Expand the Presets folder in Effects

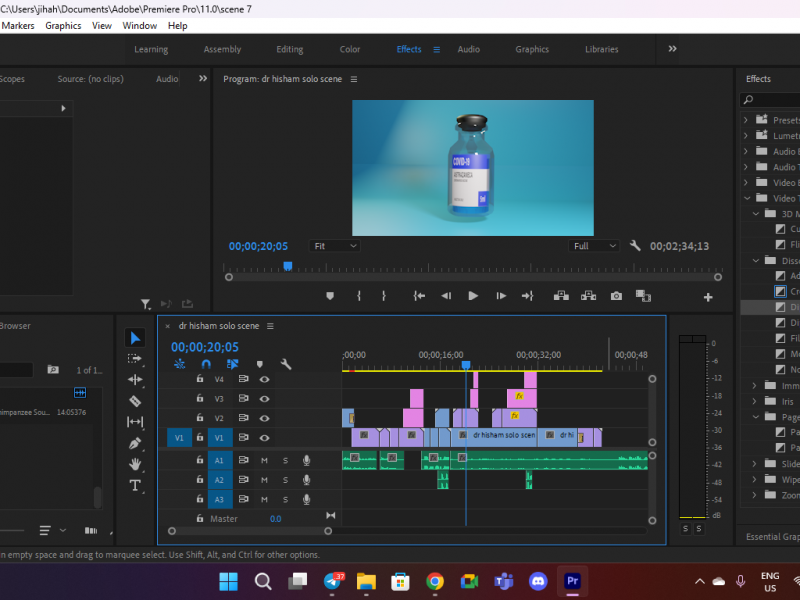[745, 120]
